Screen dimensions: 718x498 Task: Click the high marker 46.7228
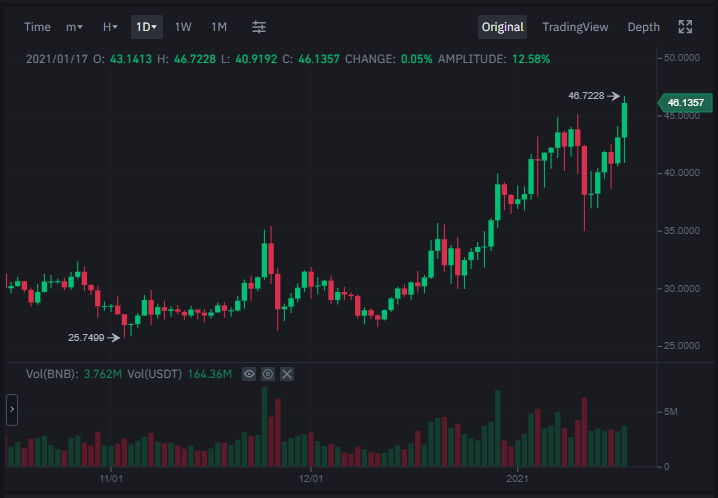[x=586, y=96]
